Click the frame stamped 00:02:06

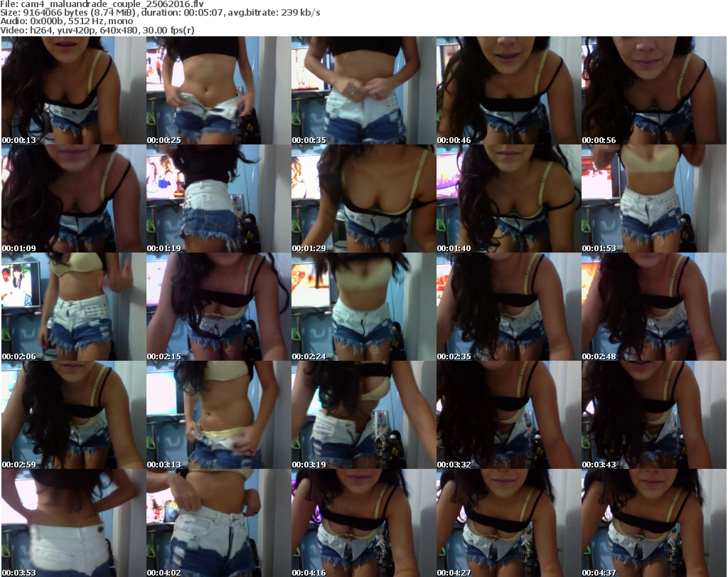click(73, 307)
